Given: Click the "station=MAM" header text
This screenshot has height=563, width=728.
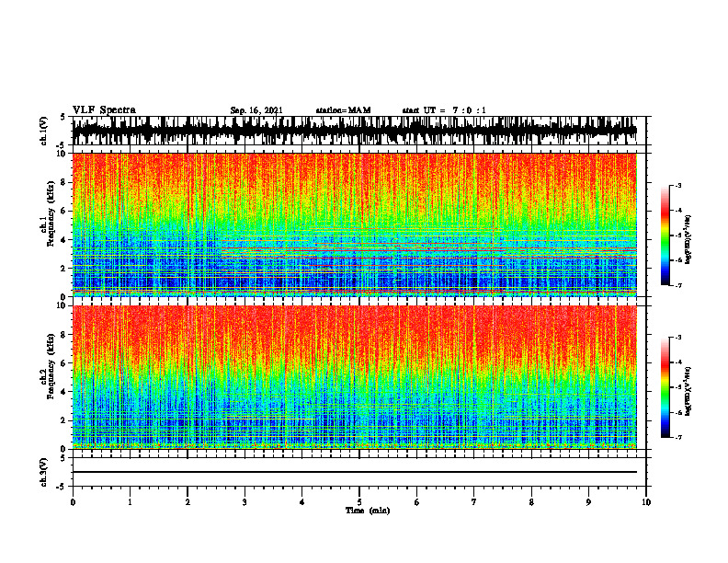Looking at the screenshot, I should (x=344, y=110).
